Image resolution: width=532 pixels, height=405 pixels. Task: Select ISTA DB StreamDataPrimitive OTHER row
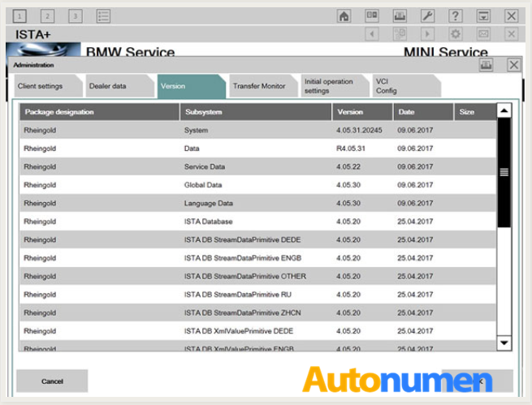click(257, 277)
